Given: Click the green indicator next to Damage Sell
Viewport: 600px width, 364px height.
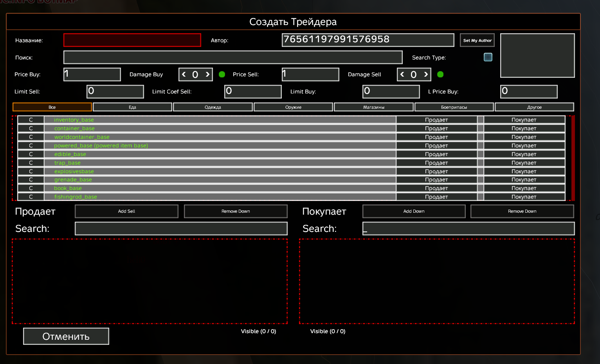Looking at the screenshot, I should [440, 74].
